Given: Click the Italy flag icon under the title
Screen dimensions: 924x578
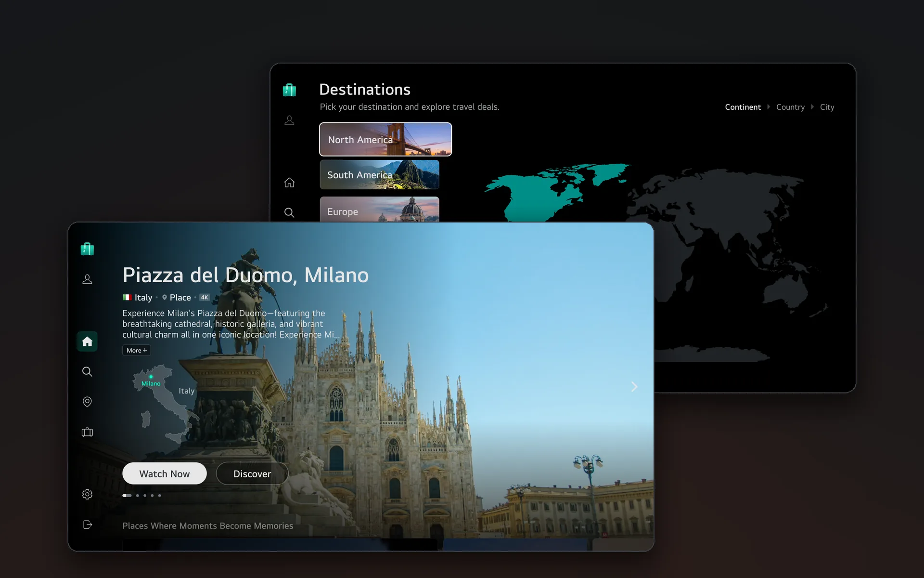Looking at the screenshot, I should (x=127, y=297).
